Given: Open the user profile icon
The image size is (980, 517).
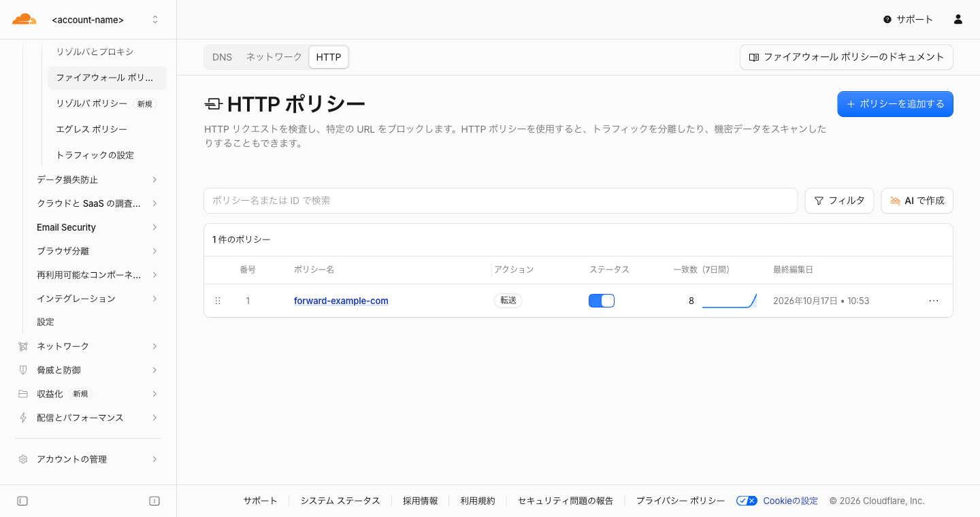Looking at the screenshot, I should click(958, 19).
